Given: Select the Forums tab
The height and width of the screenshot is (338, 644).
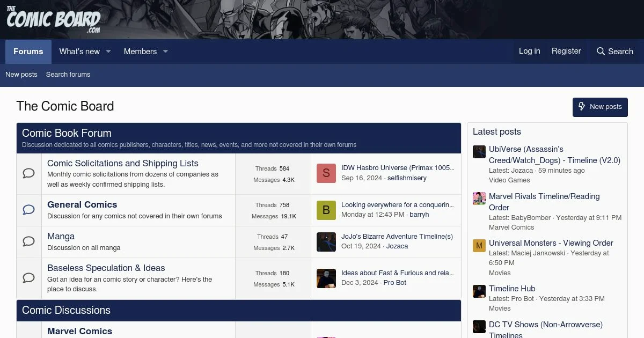Looking at the screenshot, I should (28, 52).
